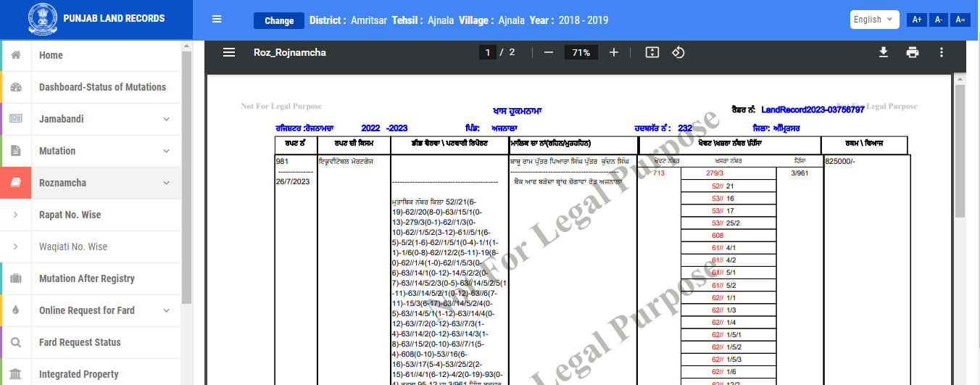Viewport: 980px width, 385px height.
Task: Increase font size with A+ button
Action: tap(916, 20)
